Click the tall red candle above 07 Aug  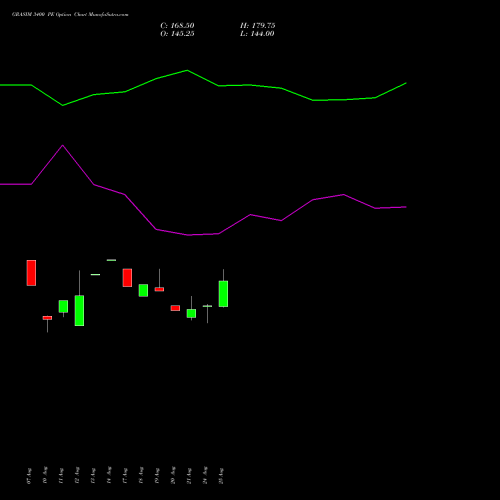coord(31,273)
